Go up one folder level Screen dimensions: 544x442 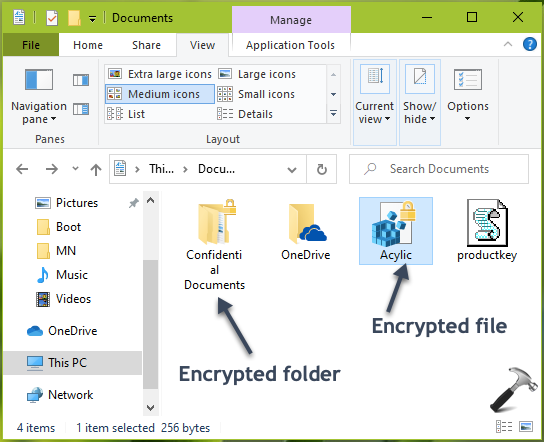tap(96, 169)
